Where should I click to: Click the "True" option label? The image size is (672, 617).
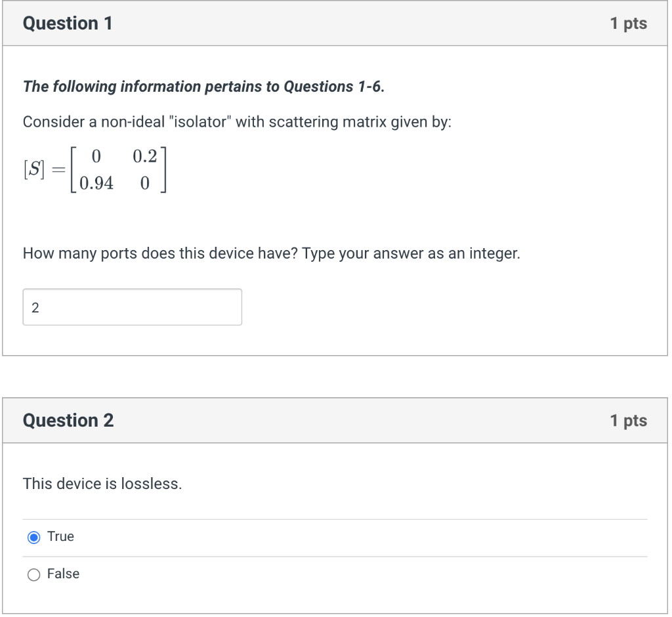click(x=60, y=536)
